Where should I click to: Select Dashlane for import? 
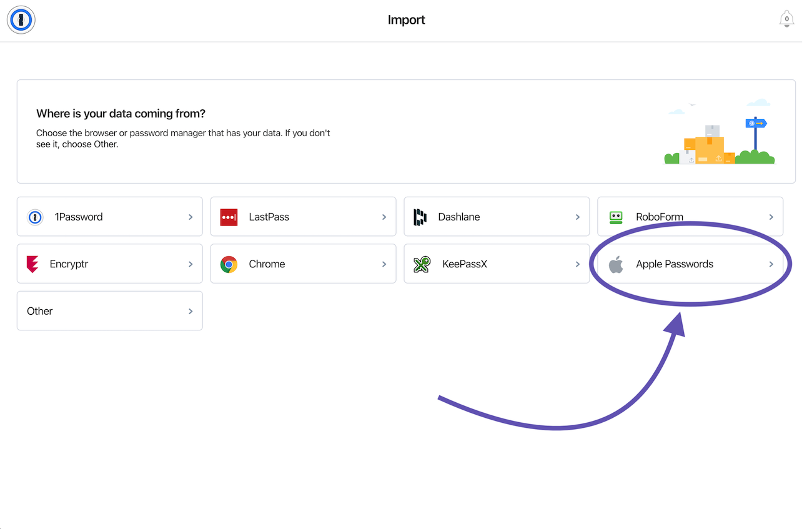[497, 217]
